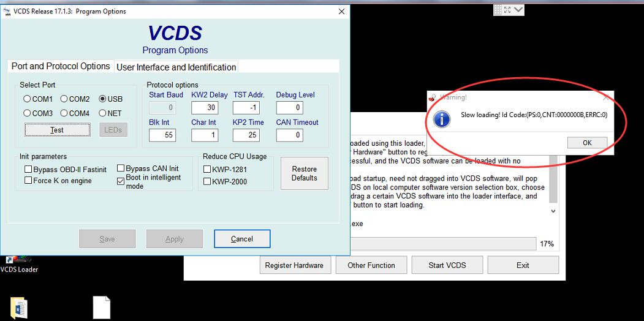The image size is (644, 321).
Task: Select the NET port radio button
Action: coord(102,113)
